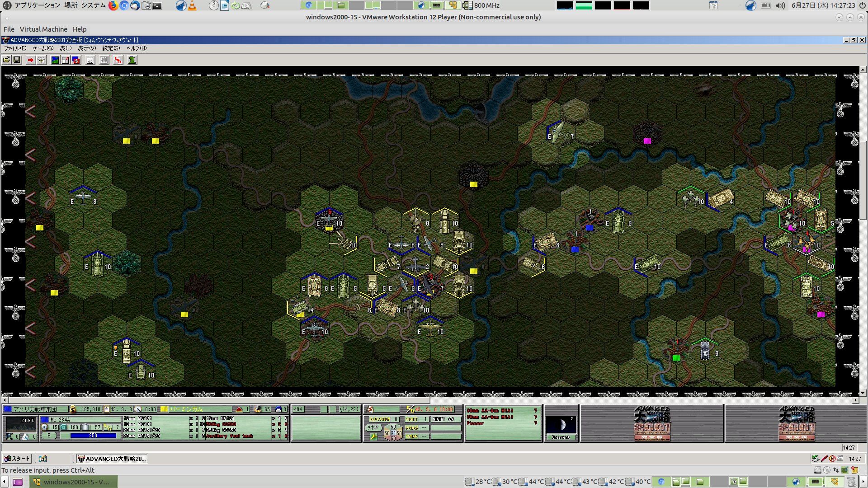Click the blue-red flag overlay icon
The width and height of the screenshot is (868, 488).
point(76,60)
